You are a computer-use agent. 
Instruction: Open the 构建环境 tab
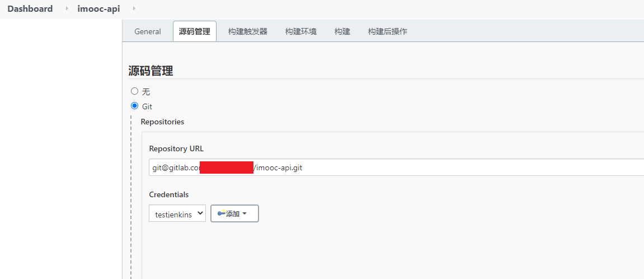tap(300, 32)
